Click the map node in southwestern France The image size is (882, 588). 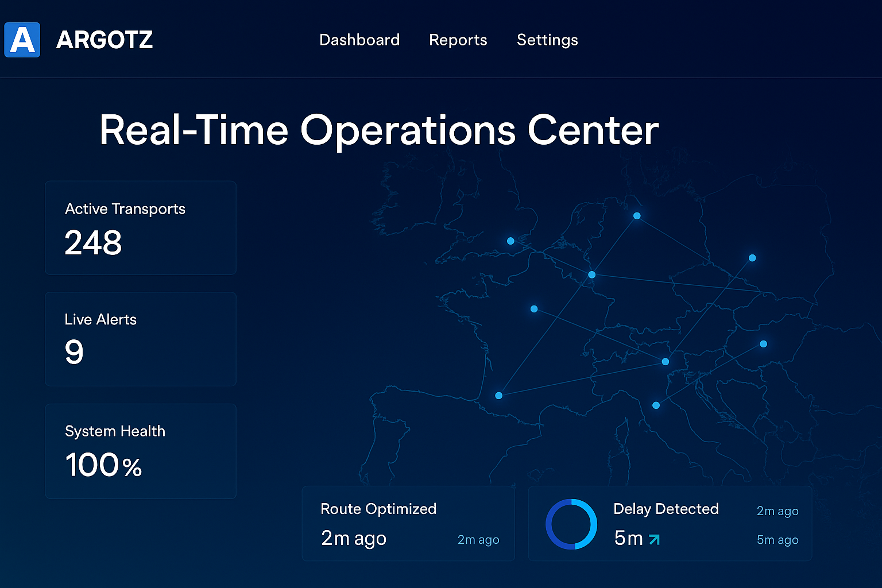coord(498,396)
